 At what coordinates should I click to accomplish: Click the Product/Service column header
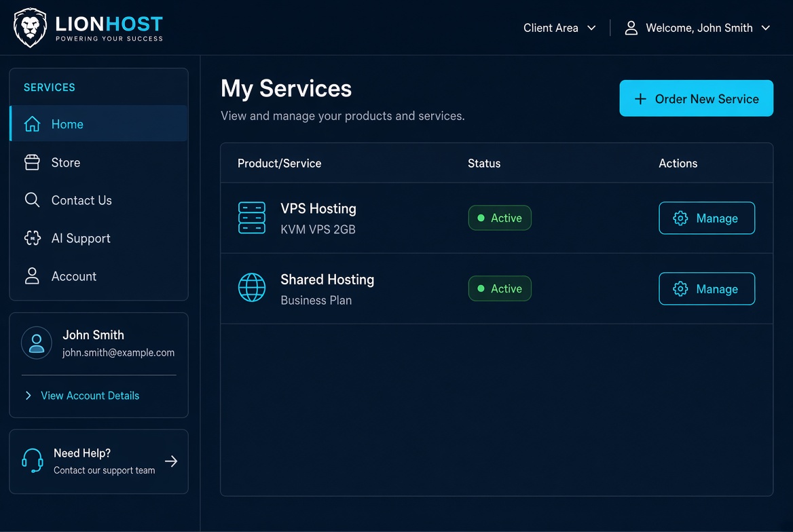point(279,164)
